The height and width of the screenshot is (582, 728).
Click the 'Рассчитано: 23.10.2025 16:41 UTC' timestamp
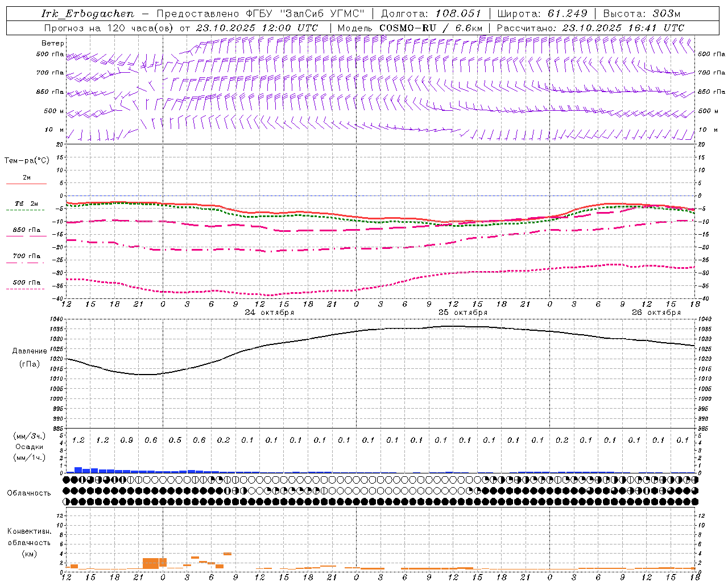(x=590, y=28)
